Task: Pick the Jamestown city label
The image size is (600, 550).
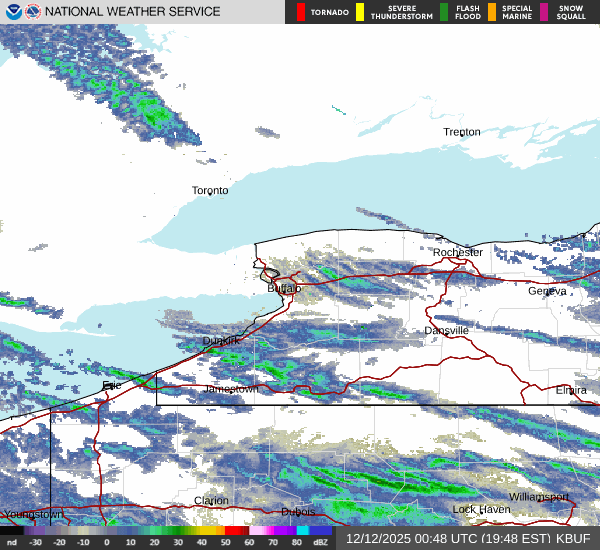Action: point(231,388)
